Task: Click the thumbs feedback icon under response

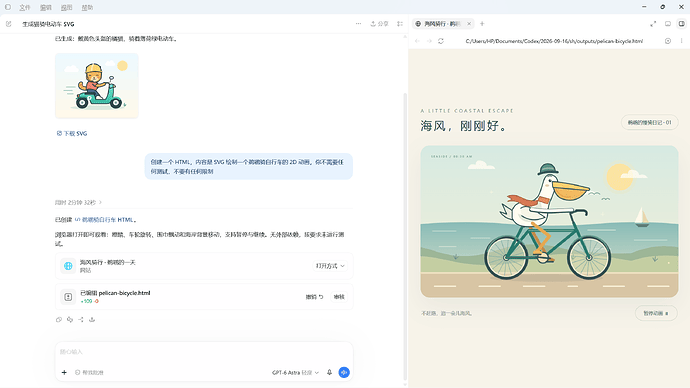Action: [x=70, y=320]
